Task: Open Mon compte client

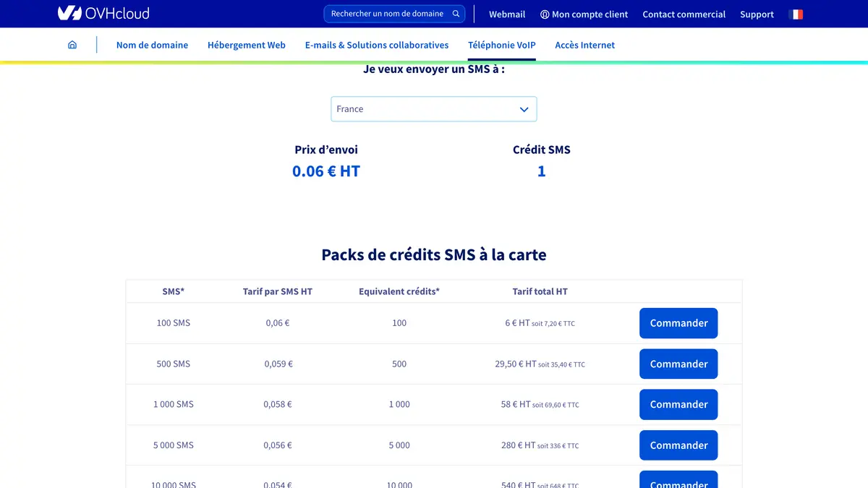Action: tap(584, 14)
